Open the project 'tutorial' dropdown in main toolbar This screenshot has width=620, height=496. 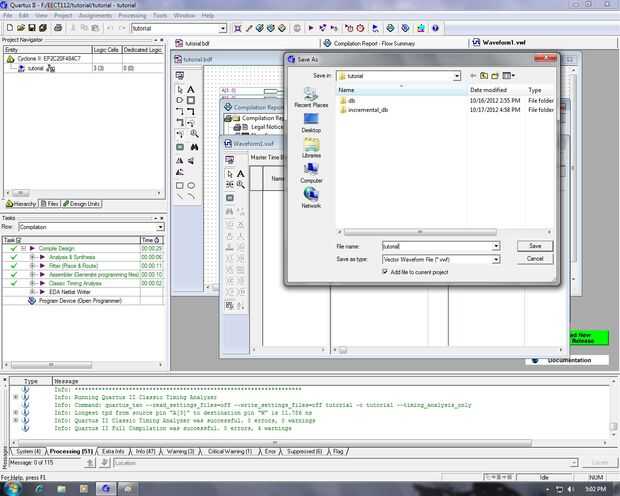(223, 28)
